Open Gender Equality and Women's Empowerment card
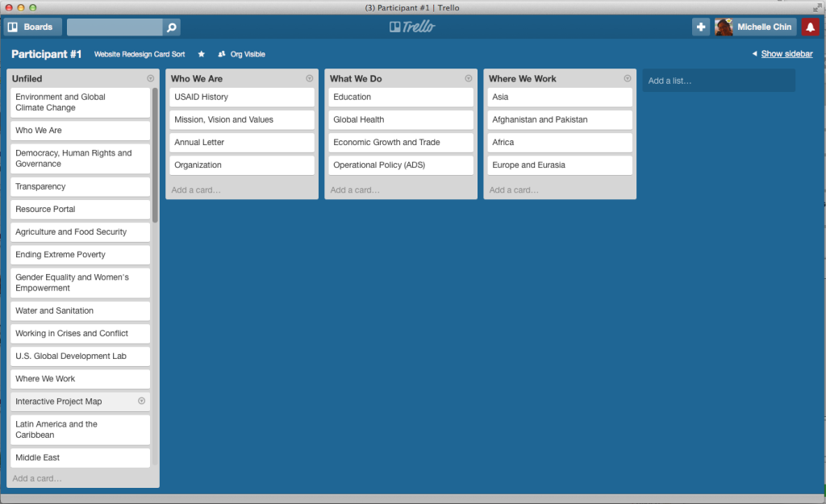Image resolution: width=826 pixels, height=504 pixels. tap(80, 283)
